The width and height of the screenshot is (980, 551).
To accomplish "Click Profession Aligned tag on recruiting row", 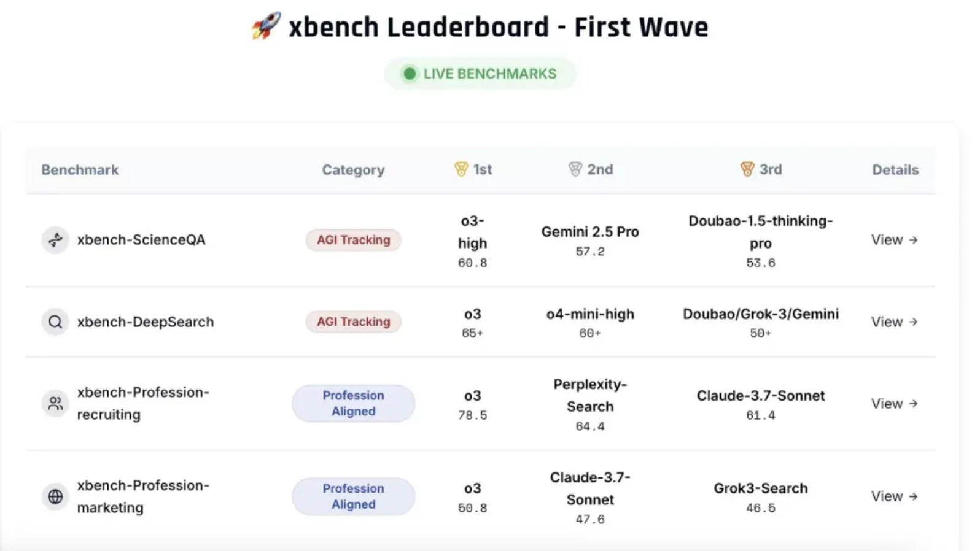I will (353, 403).
